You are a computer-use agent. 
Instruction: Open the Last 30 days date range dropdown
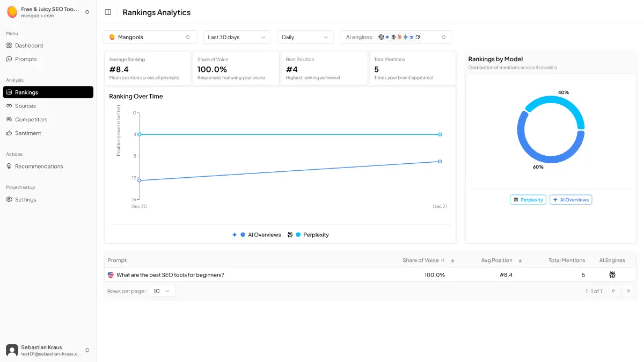click(236, 37)
